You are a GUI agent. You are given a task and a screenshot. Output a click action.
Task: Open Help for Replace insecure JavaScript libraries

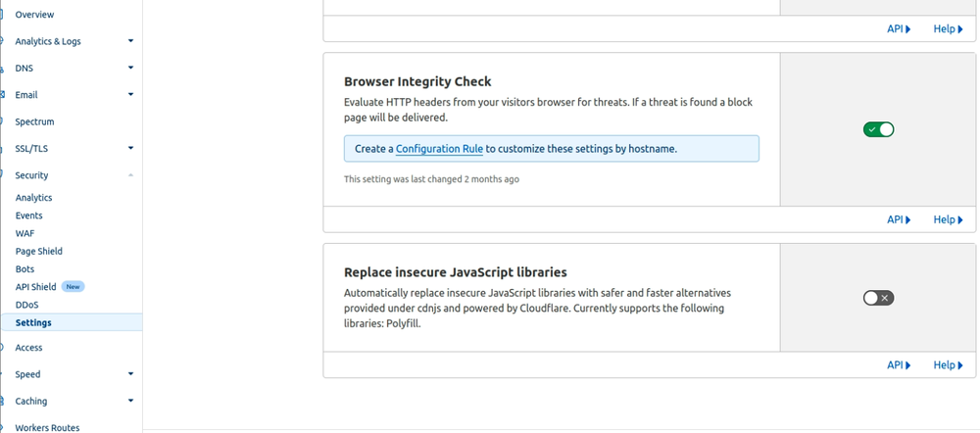click(x=947, y=364)
